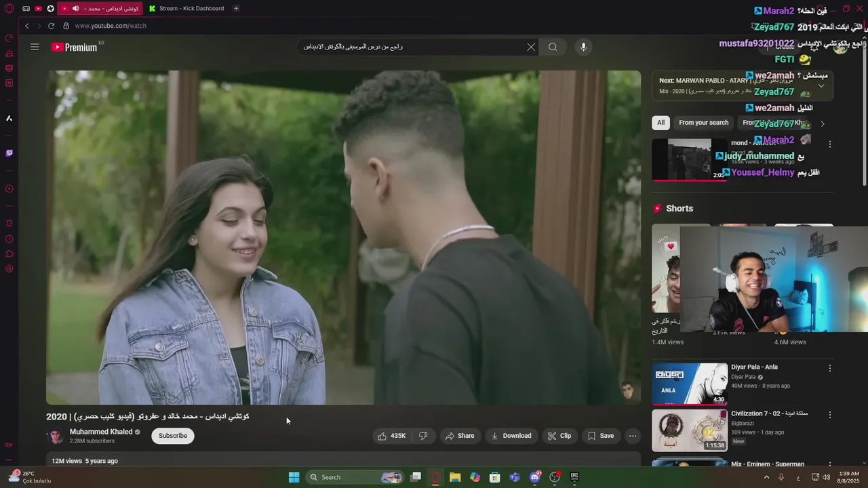Select From your search chip
The image size is (868, 488).
pyautogui.click(x=703, y=123)
